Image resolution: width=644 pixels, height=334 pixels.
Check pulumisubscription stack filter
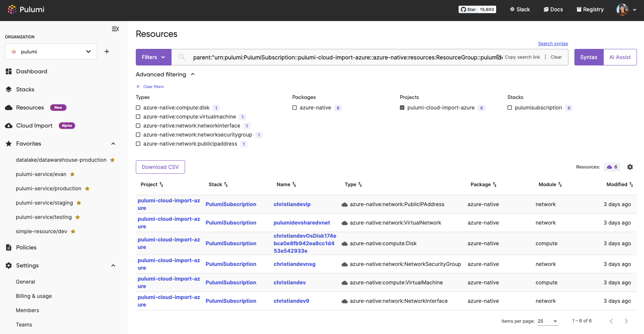pos(510,108)
